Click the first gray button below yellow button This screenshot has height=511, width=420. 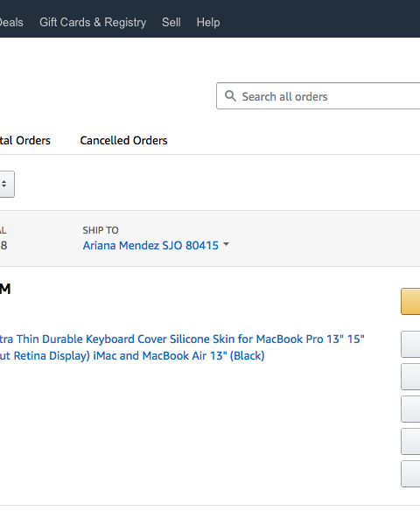coord(410,345)
